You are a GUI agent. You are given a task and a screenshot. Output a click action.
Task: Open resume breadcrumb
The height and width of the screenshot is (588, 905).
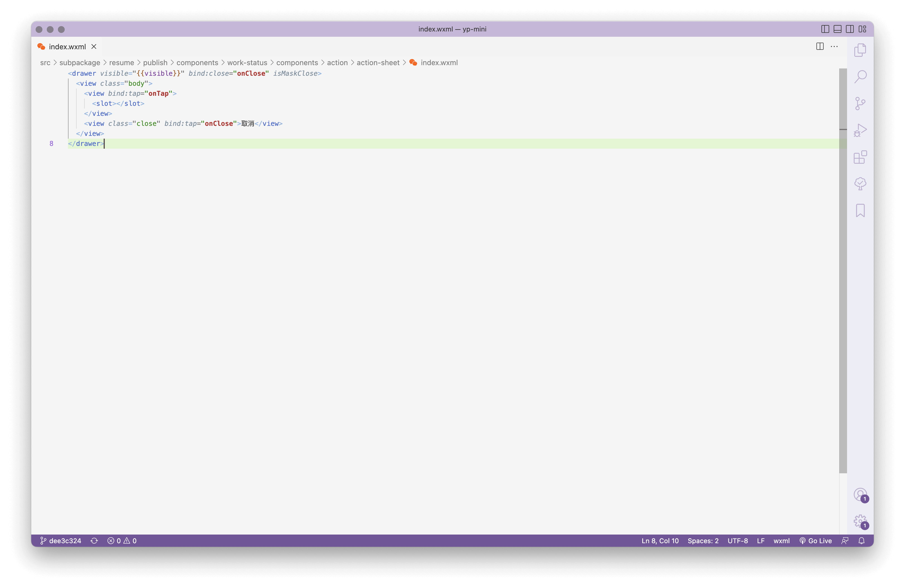pyautogui.click(x=122, y=63)
